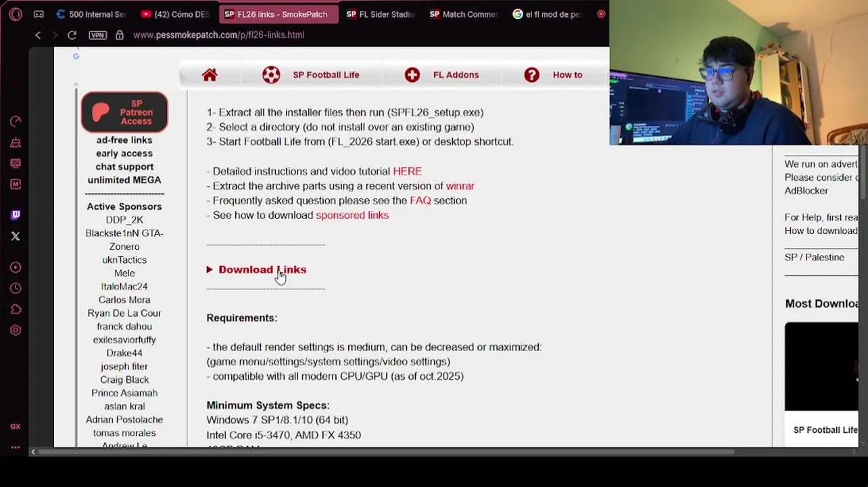The image size is (868, 487).
Task: Click the SP Patreon Access button
Action: pos(124,112)
